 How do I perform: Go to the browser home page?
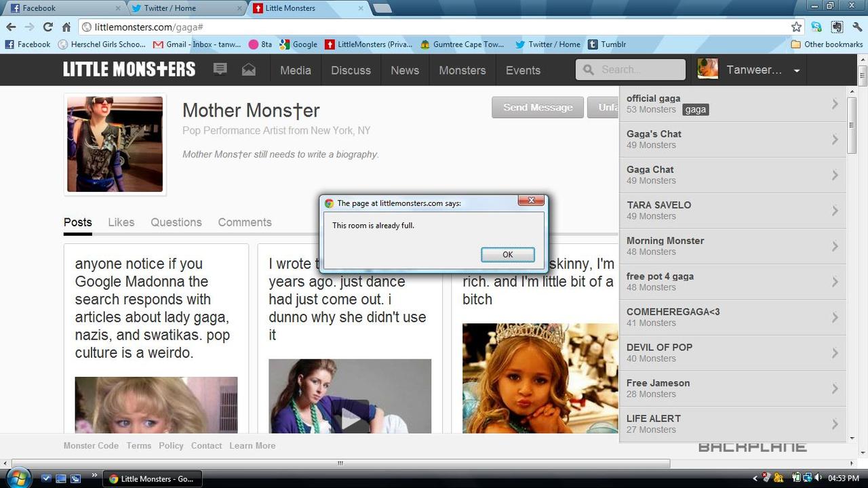point(66,27)
